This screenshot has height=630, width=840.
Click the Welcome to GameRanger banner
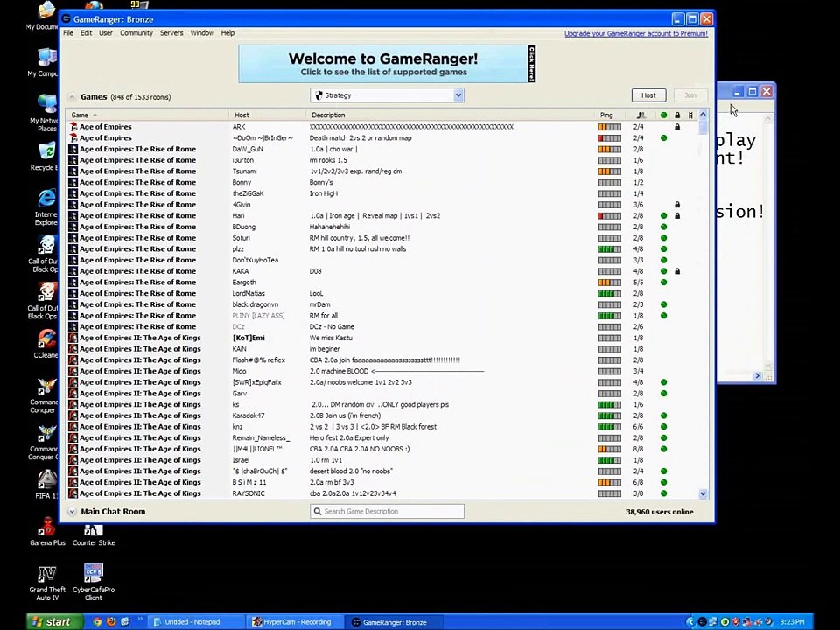tap(387, 64)
